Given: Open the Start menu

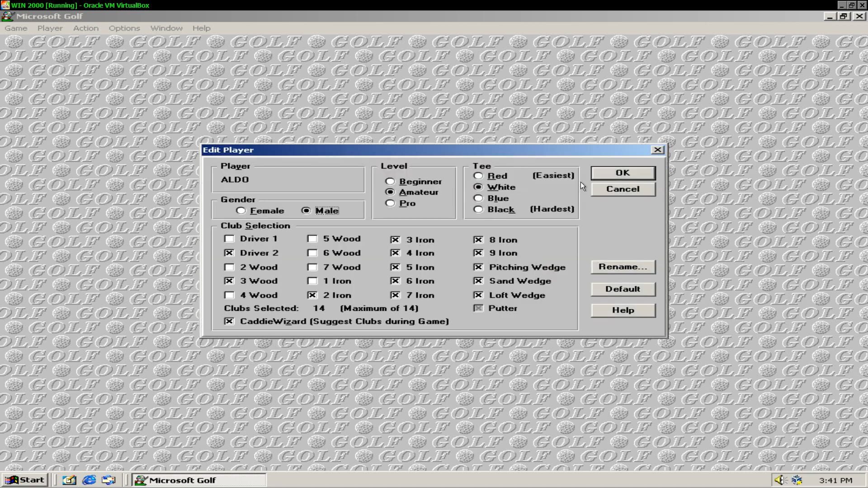Looking at the screenshot, I should pyautogui.click(x=25, y=480).
